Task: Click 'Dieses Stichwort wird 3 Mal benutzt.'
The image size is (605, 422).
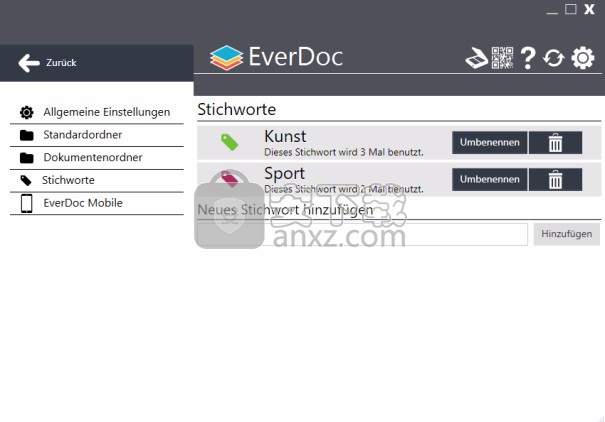Action: 344,152
